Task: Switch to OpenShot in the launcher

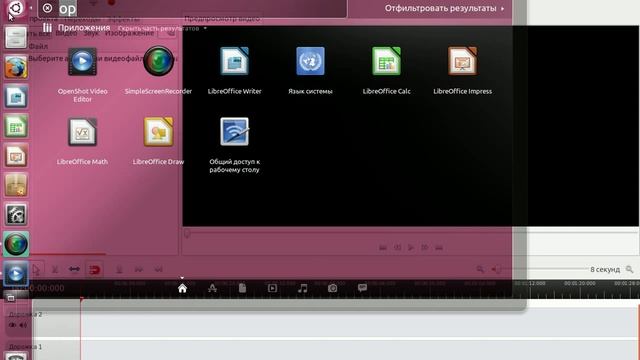Action: coord(16,273)
